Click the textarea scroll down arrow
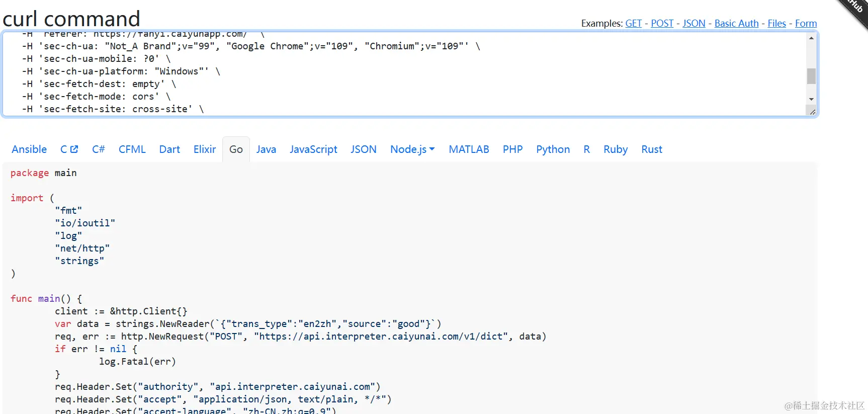 811,99
